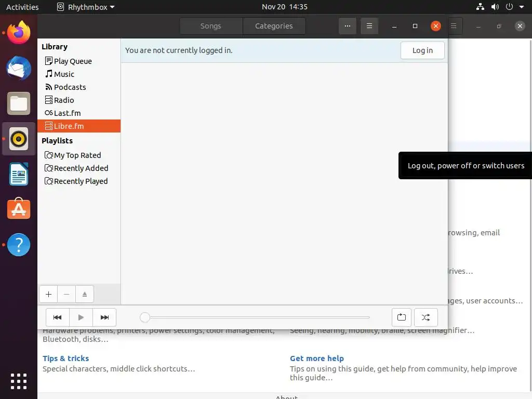Select Radio in the sidebar
The height and width of the screenshot is (399, 532).
(x=79, y=100)
